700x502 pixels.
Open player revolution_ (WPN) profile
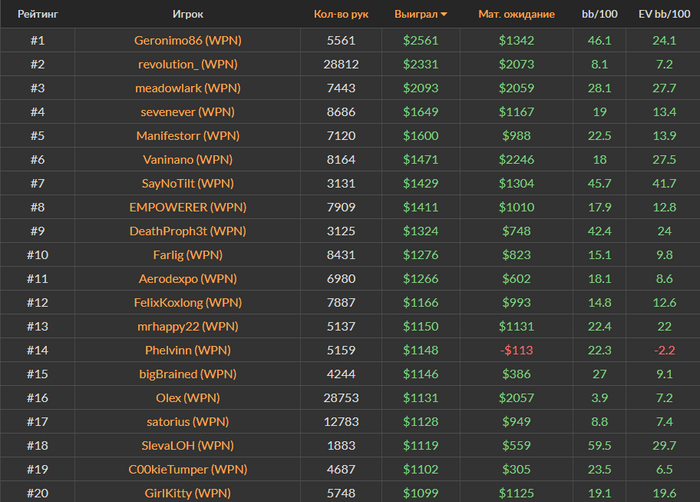tap(188, 64)
